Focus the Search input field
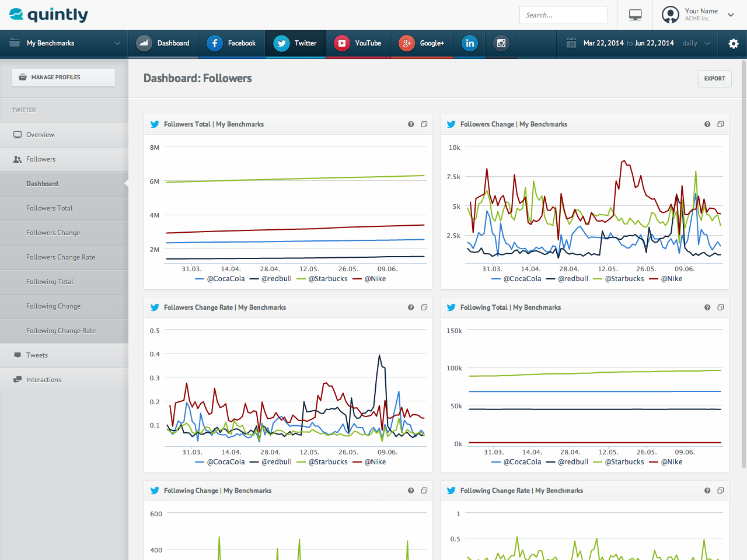This screenshot has height=560, width=747. coord(563,15)
